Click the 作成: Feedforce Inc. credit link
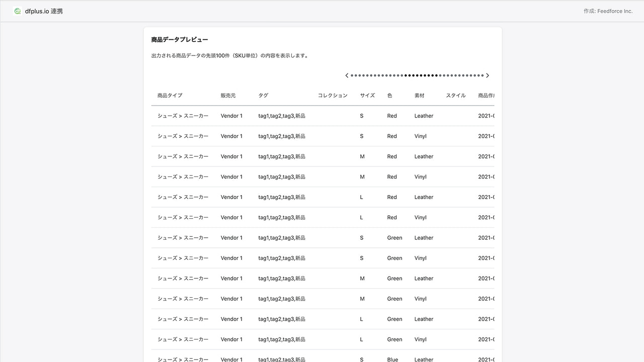This screenshot has width=644, height=362. pyautogui.click(x=608, y=11)
